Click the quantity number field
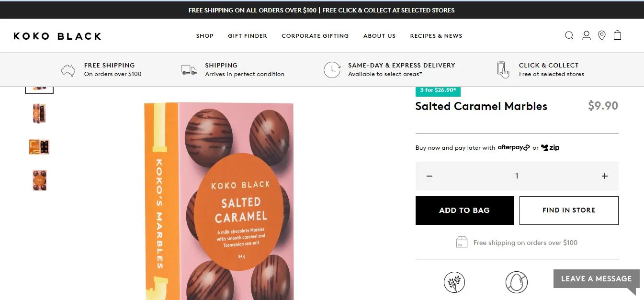Screen dimensions: 644x300 coord(517,176)
